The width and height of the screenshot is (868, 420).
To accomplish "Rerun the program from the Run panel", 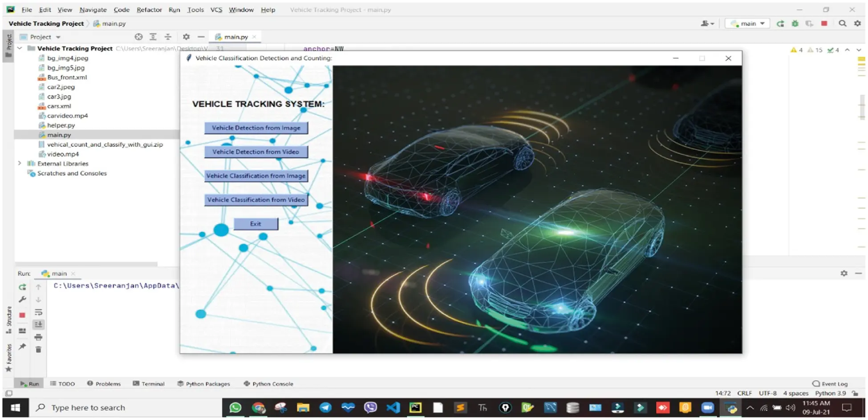I will (x=23, y=287).
